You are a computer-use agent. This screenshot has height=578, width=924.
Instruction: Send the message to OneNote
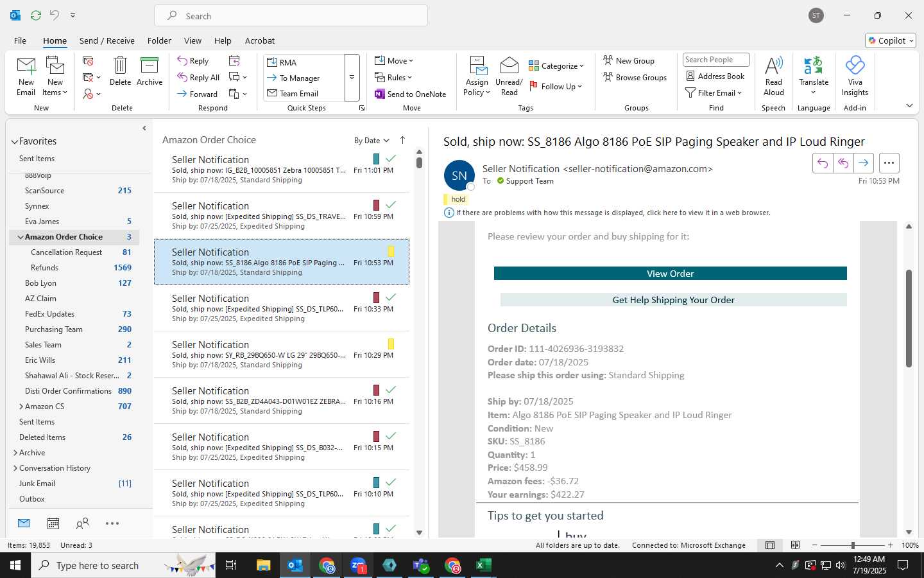click(411, 94)
